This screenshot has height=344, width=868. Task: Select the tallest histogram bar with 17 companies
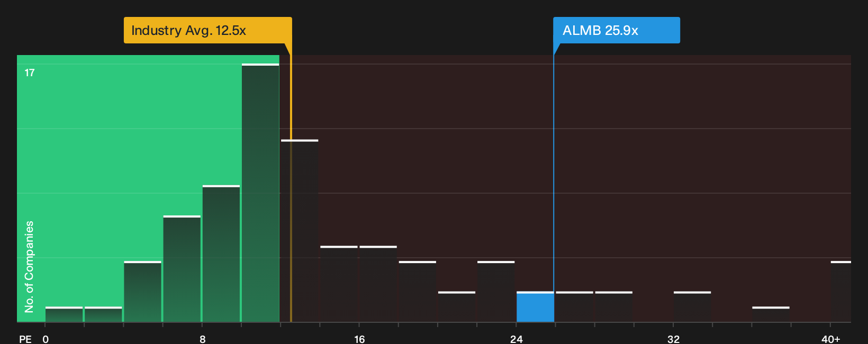point(260,193)
